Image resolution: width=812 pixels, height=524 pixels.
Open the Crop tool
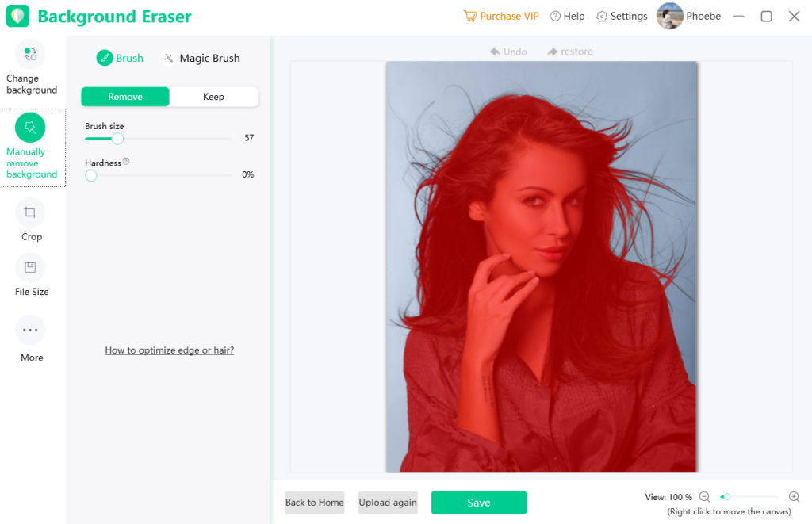pyautogui.click(x=30, y=212)
